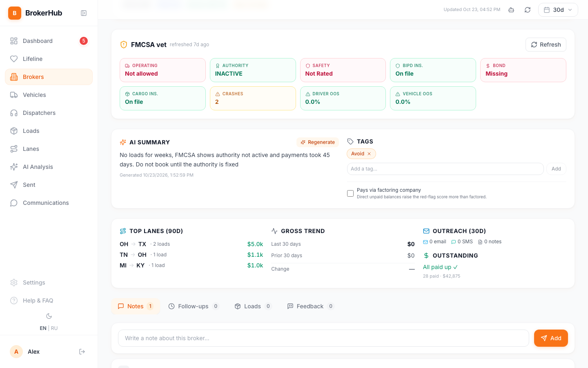Click the Add tag button
The height and width of the screenshot is (368, 588).
pos(556,169)
